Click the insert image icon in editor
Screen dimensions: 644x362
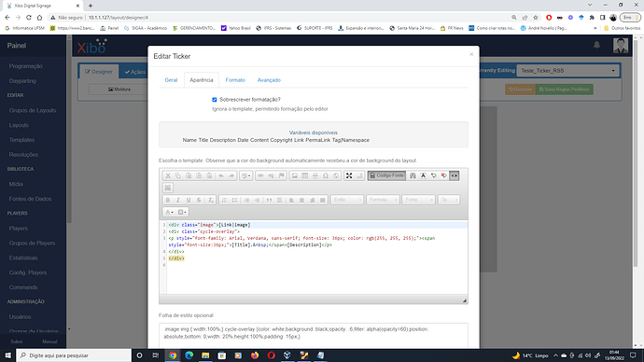pos(295,175)
